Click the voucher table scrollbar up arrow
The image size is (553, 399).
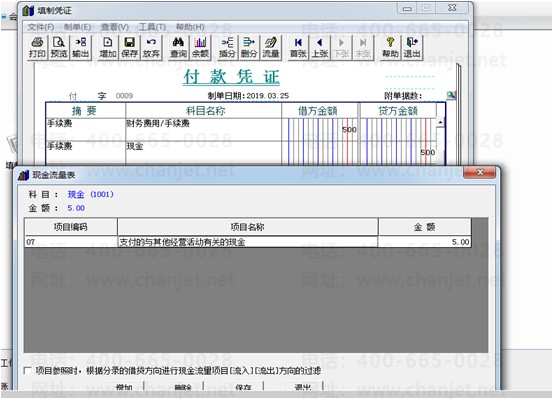point(440,122)
